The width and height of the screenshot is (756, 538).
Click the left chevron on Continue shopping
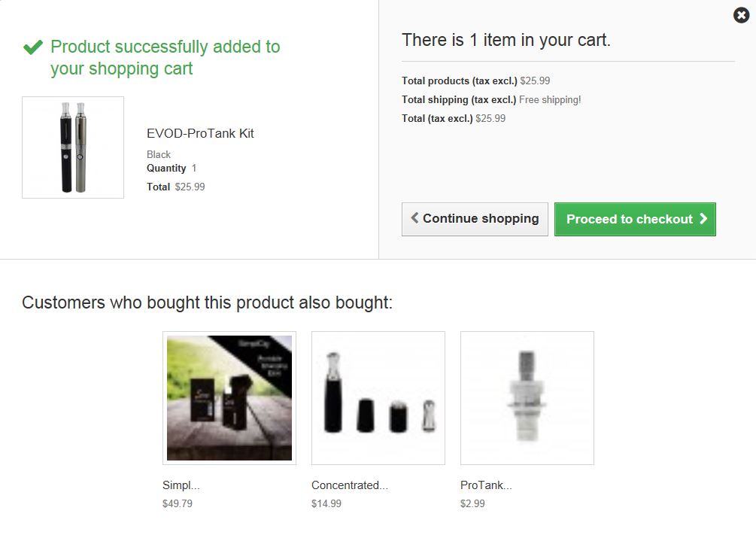point(414,218)
